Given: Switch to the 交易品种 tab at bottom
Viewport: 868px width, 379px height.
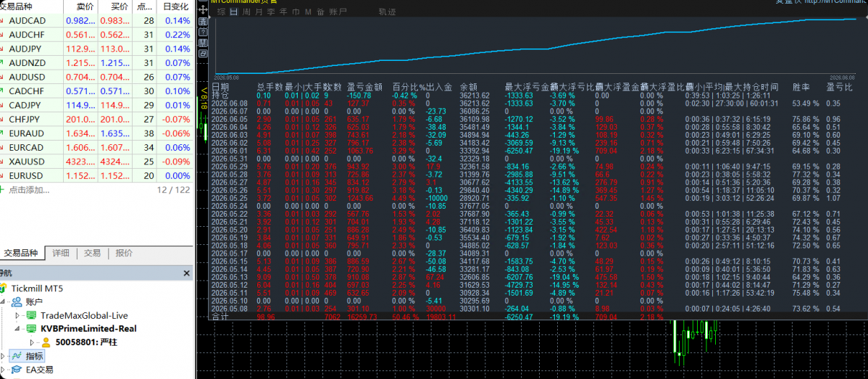Looking at the screenshot, I should [x=21, y=253].
